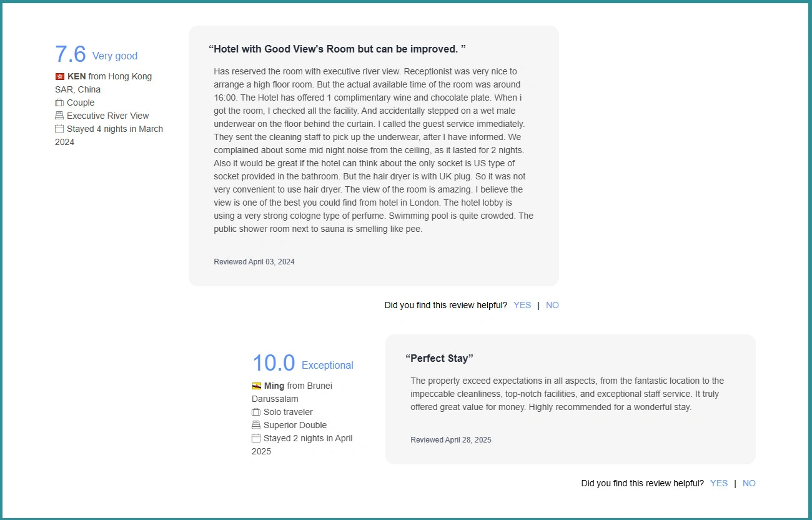This screenshot has height=520, width=812.
Task: Click the 7.6 rating score
Action: pyautogui.click(x=71, y=54)
